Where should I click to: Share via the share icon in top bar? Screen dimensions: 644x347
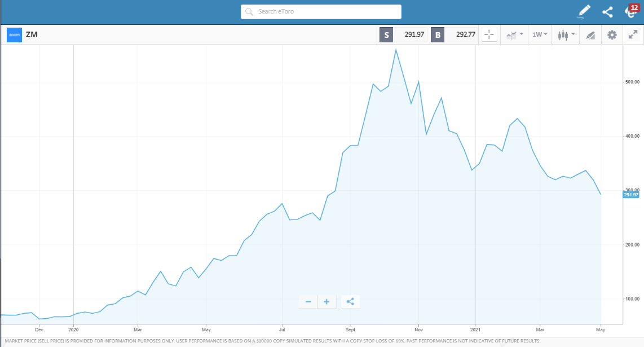click(x=607, y=11)
